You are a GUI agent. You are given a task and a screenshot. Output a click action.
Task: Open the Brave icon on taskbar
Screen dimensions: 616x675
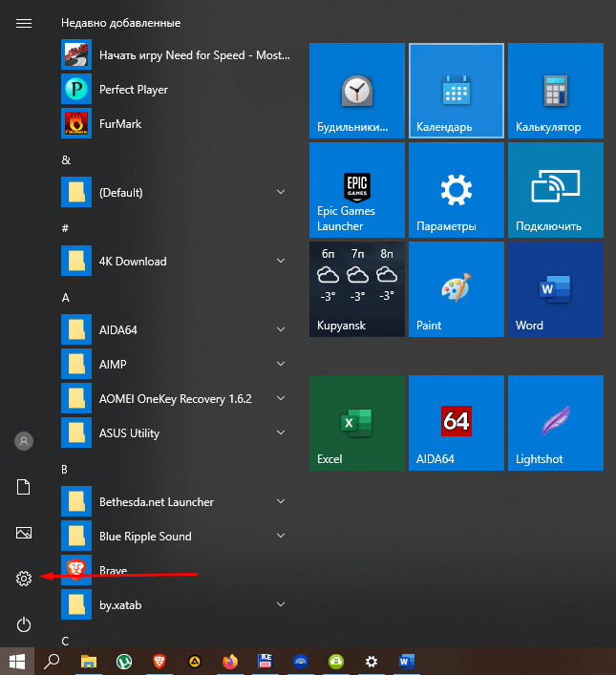159,662
